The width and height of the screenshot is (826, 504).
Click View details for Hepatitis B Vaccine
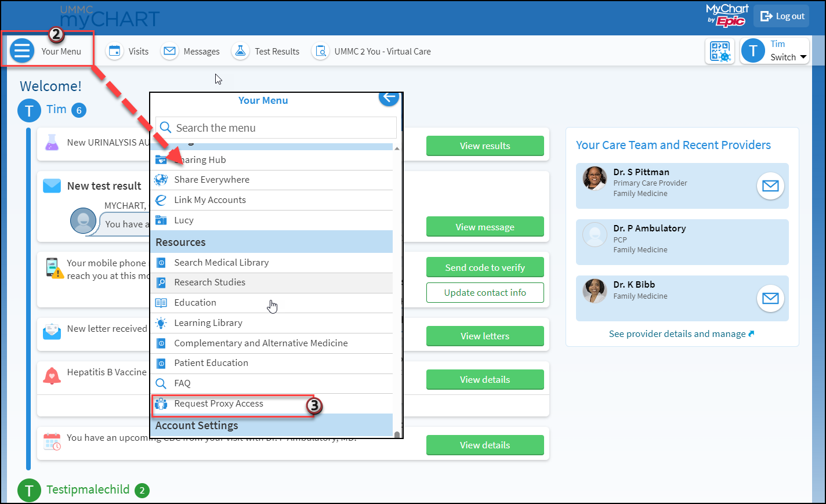(x=485, y=379)
